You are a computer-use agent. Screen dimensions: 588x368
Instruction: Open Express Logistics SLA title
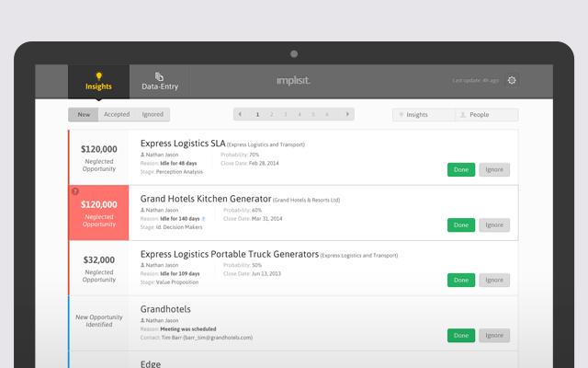[x=183, y=144]
